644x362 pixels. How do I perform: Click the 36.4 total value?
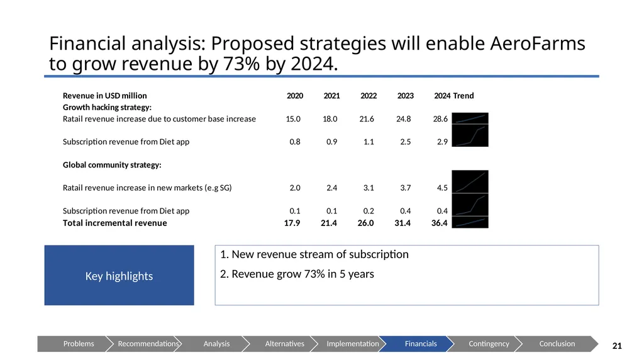click(440, 223)
